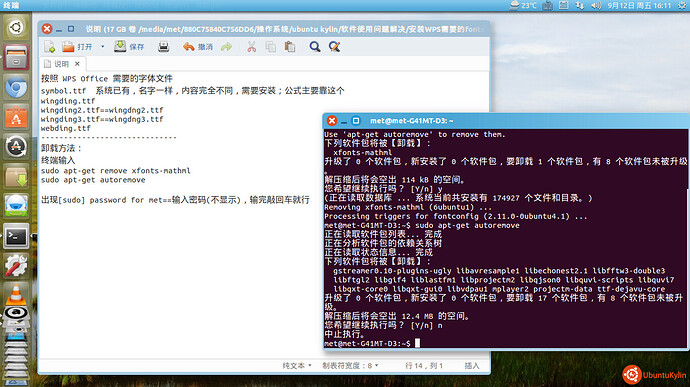Redo using the green arrow icon
Screen dimensions: 690x387
point(227,47)
